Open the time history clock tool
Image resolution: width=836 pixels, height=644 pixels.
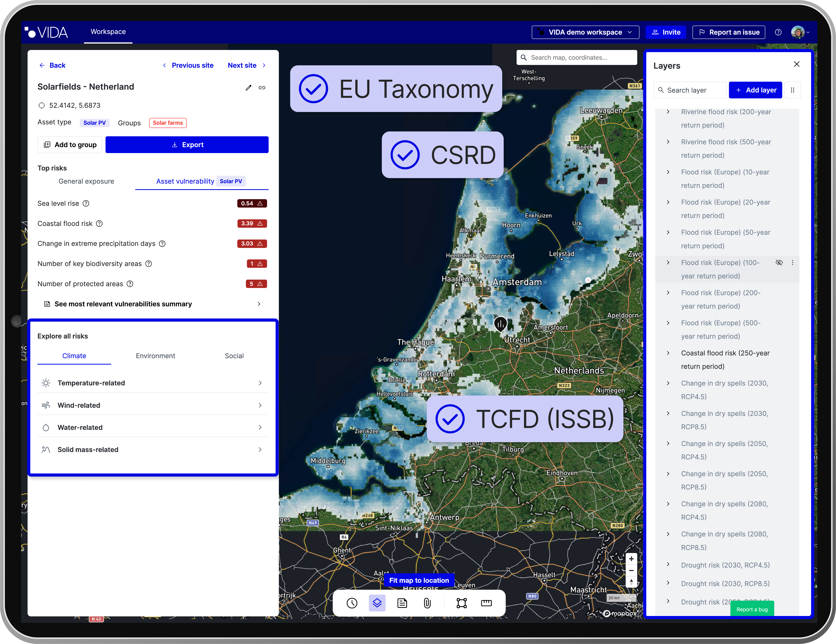(x=352, y=603)
